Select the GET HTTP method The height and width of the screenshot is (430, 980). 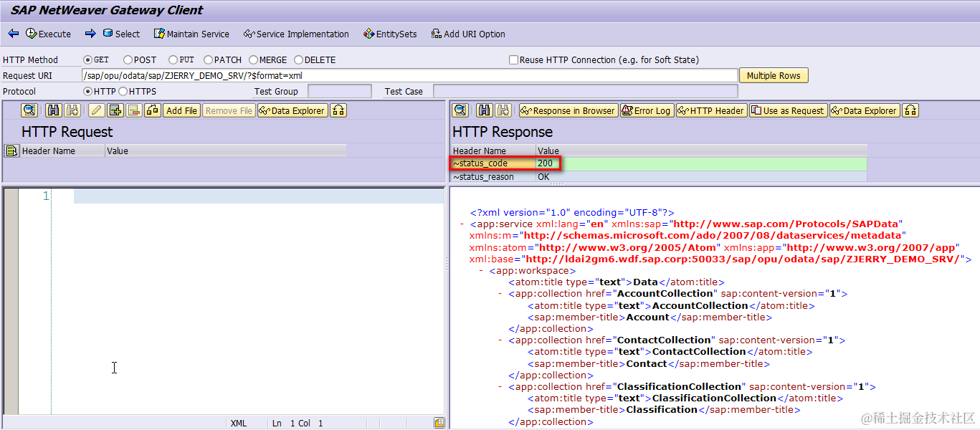coord(88,60)
